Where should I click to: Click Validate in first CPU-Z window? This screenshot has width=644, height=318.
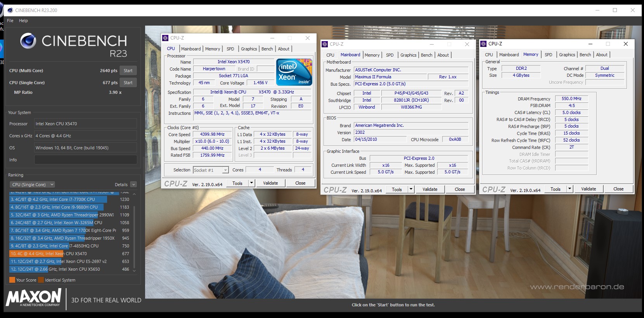click(x=270, y=183)
